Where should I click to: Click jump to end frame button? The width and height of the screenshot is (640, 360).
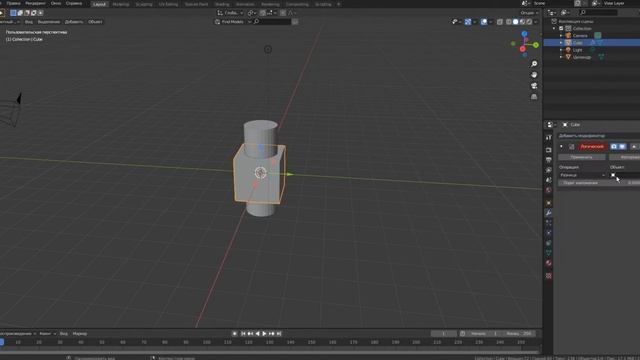(x=279, y=333)
